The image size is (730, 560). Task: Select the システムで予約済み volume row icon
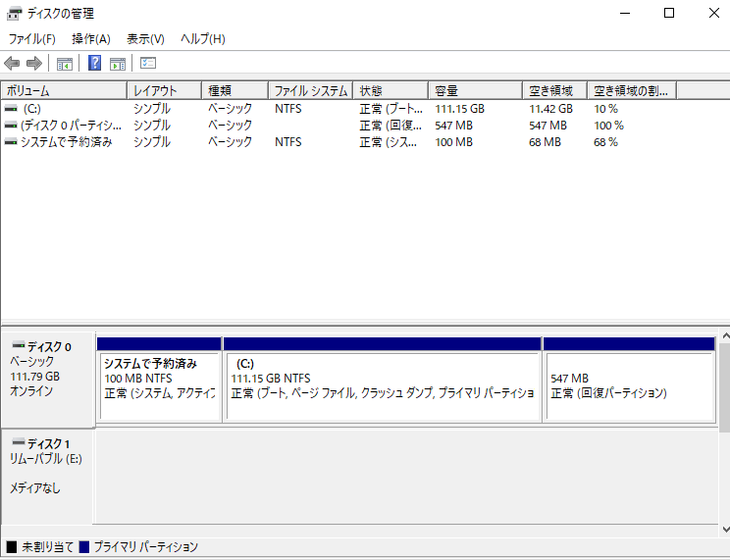coord(11,142)
